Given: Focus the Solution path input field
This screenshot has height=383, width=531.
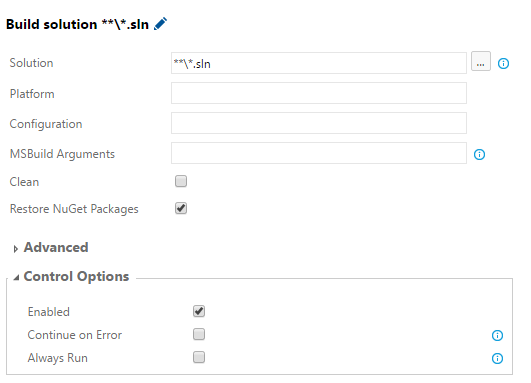Looking at the screenshot, I should (319, 63).
